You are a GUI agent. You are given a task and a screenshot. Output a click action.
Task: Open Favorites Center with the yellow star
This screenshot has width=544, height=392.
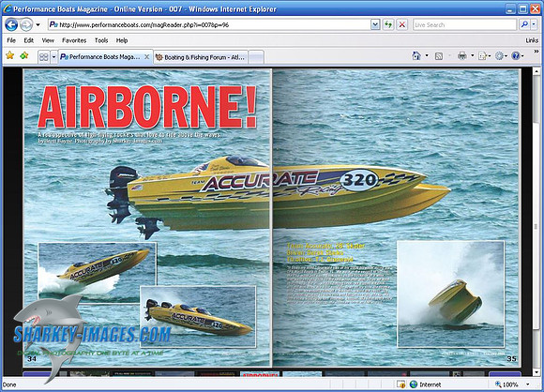pyautogui.click(x=10, y=55)
